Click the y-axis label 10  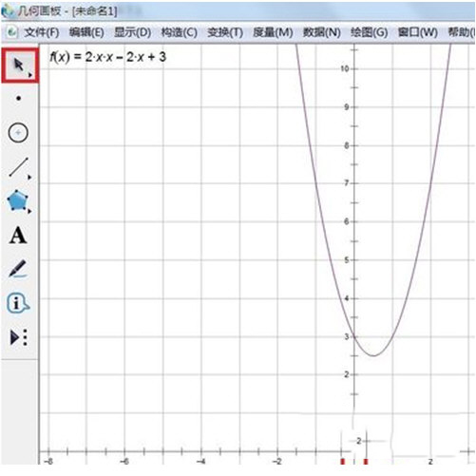coord(344,68)
